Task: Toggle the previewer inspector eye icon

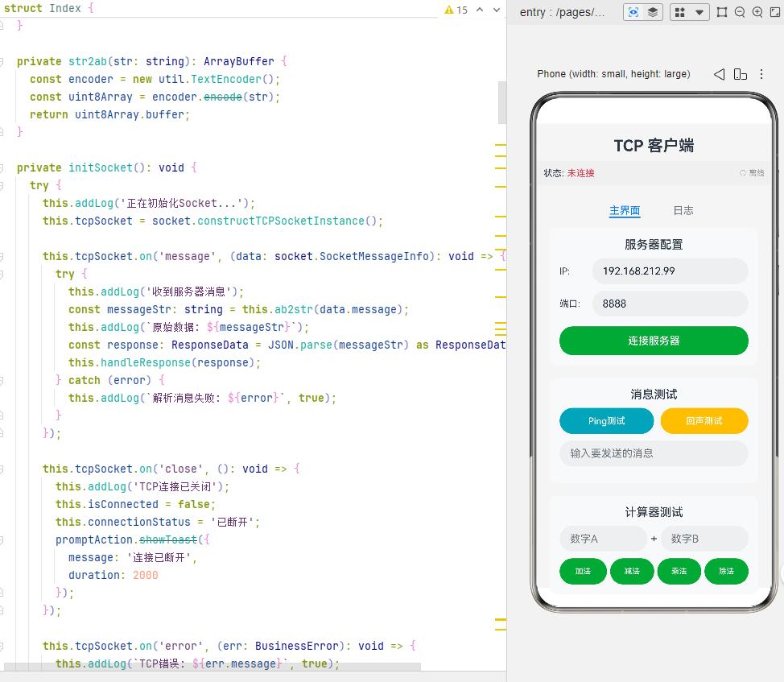Action: (633, 12)
